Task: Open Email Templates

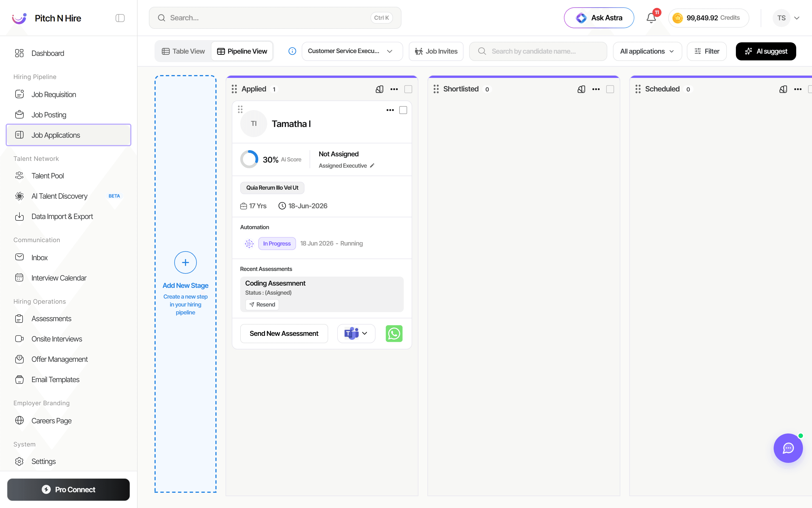Action: point(69,379)
